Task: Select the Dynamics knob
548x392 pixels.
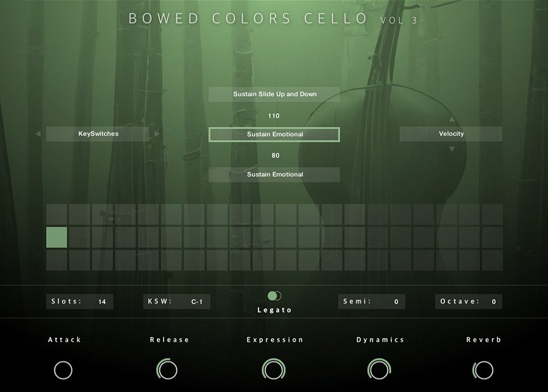Action: pyautogui.click(x=379, y=369)
